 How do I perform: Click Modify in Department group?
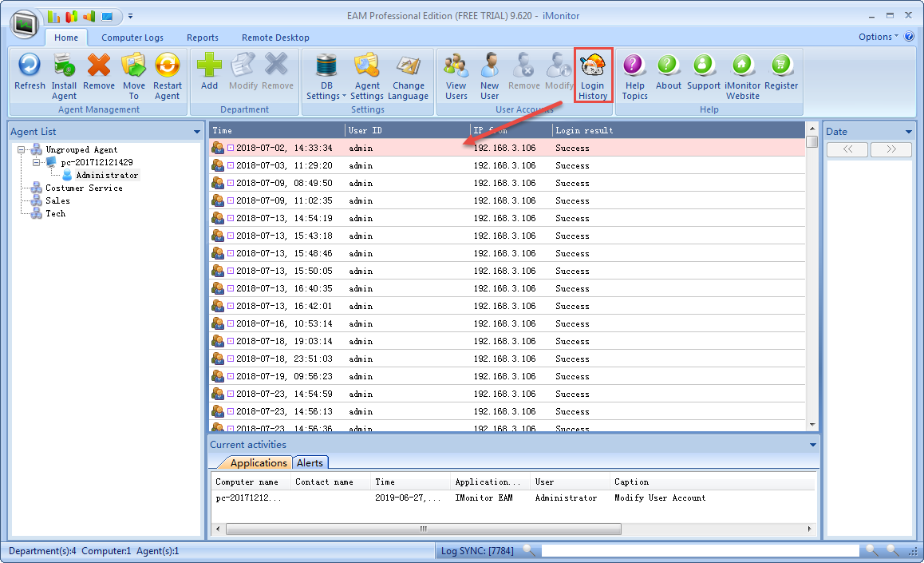tap(243, 73)
